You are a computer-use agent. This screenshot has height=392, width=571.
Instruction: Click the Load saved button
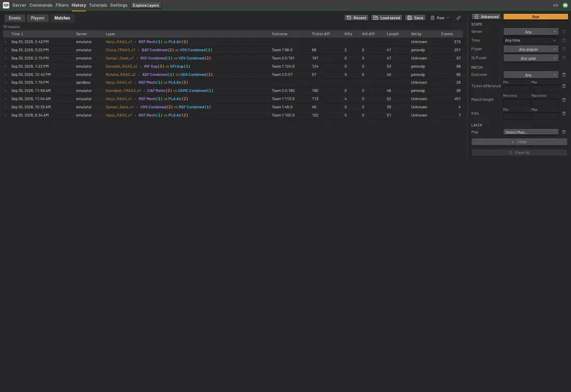[x=386, y=18]
